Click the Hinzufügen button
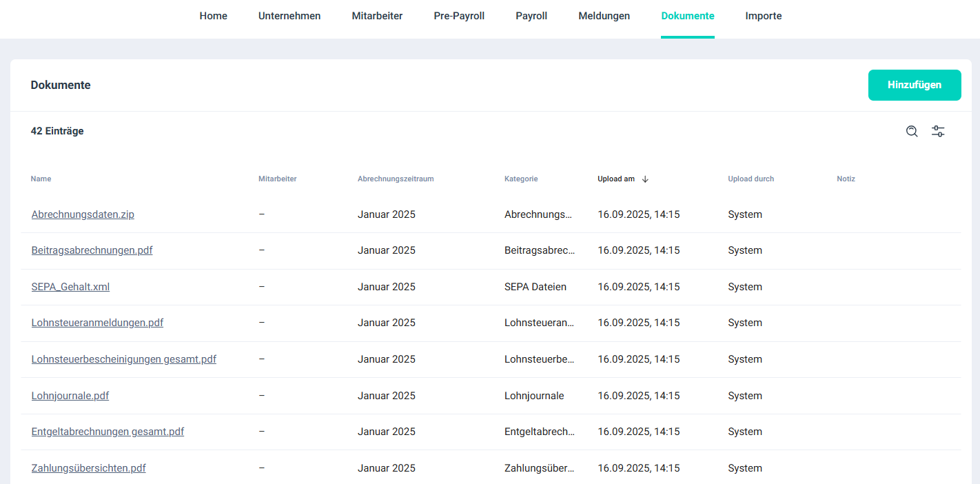Image resolution: width=980 pixels, height=484 pixels. (914, 85)
